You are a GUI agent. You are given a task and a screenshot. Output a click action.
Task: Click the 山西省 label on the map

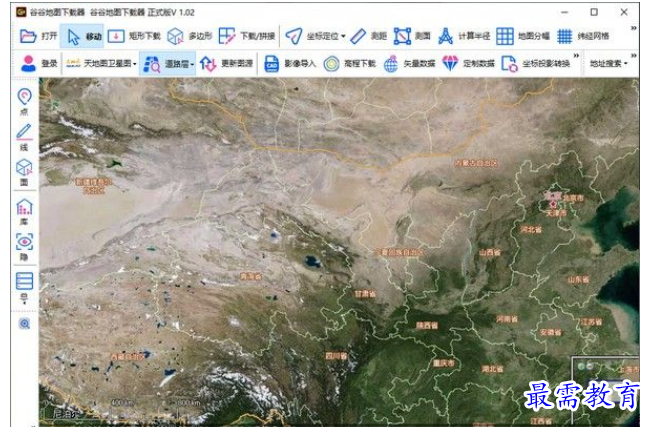click(x=490, y=252)
